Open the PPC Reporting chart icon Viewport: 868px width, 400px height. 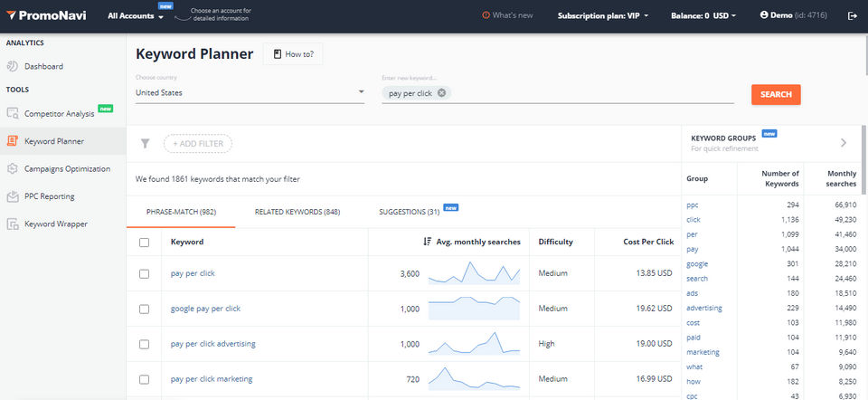pos(13,195)
